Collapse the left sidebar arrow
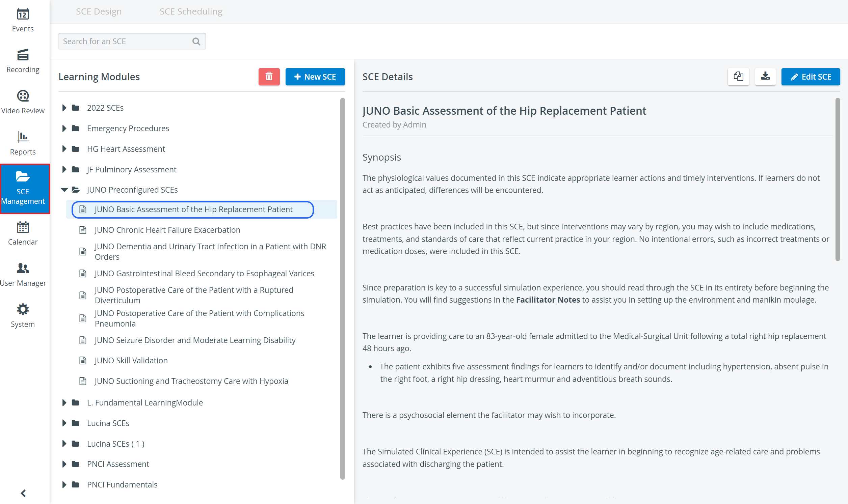 pyautogui.click(x=23, y=493)
